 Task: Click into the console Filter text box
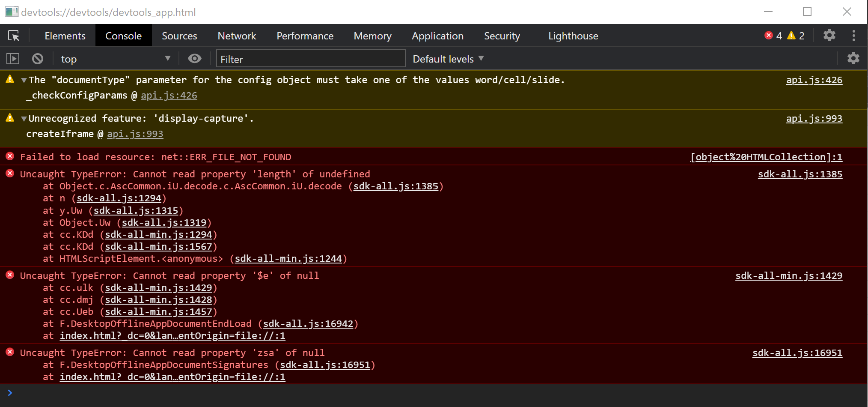[x=310, y=59]
